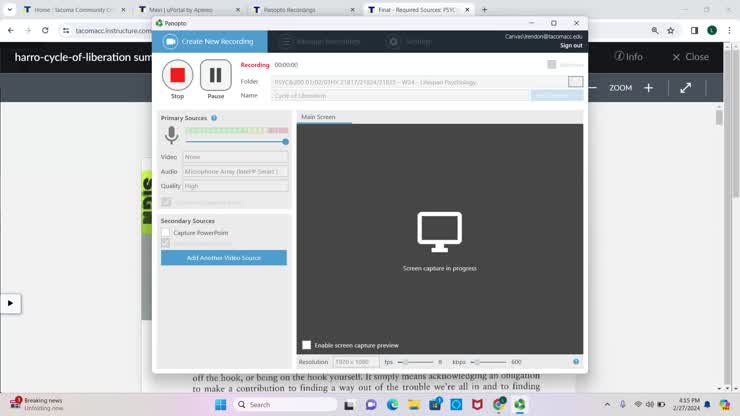Image resolution: width=740 pixels, height=416 pixels.
Task: Click the browser reload icon
Action: (45, 30)
